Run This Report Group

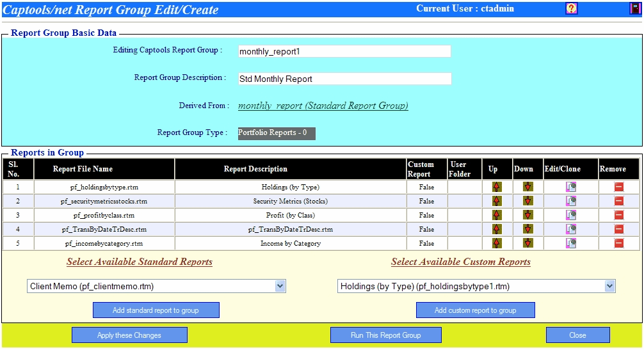pos(386,335)
